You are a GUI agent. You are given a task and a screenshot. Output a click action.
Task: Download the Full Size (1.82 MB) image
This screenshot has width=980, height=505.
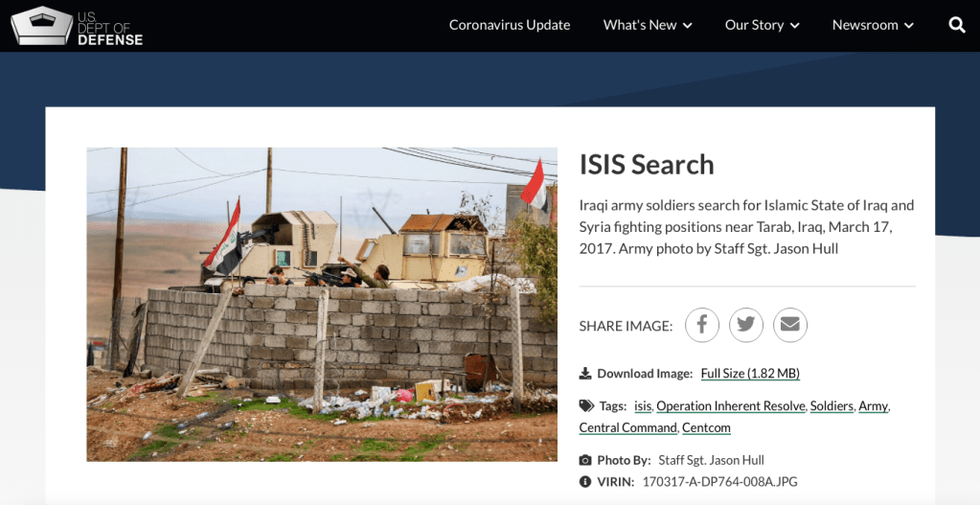[x=749, y=374]
